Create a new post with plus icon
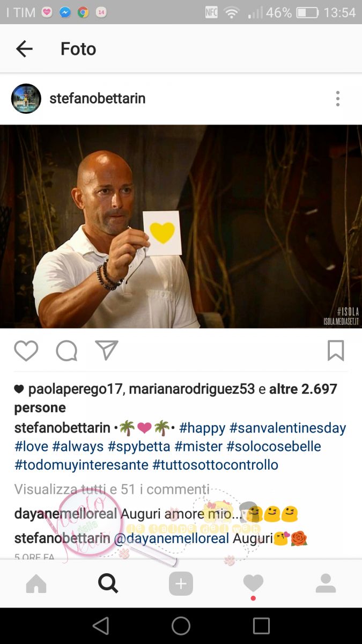 tap(181, 583)
